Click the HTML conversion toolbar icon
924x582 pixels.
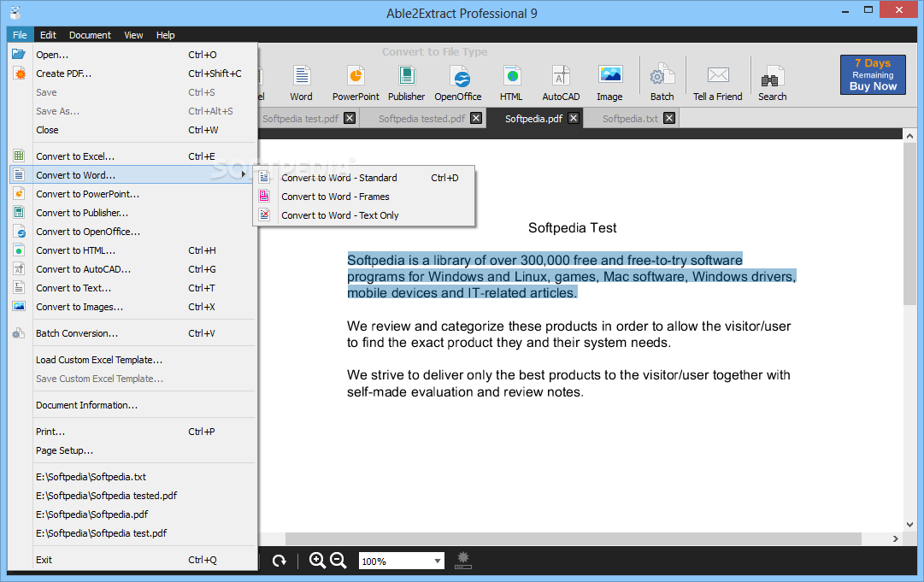click(511, 76)
